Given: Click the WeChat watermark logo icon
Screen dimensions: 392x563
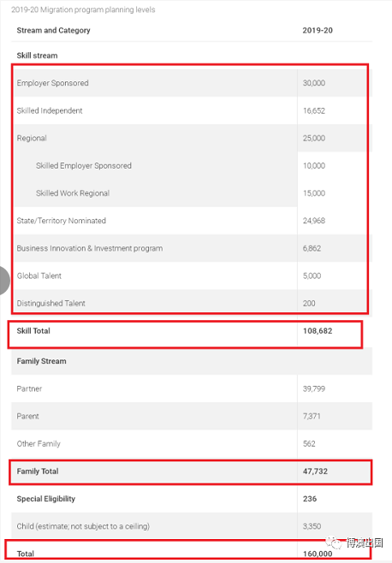Looking at the screenshot, I should pyautogui.click(x=334, y=542).
